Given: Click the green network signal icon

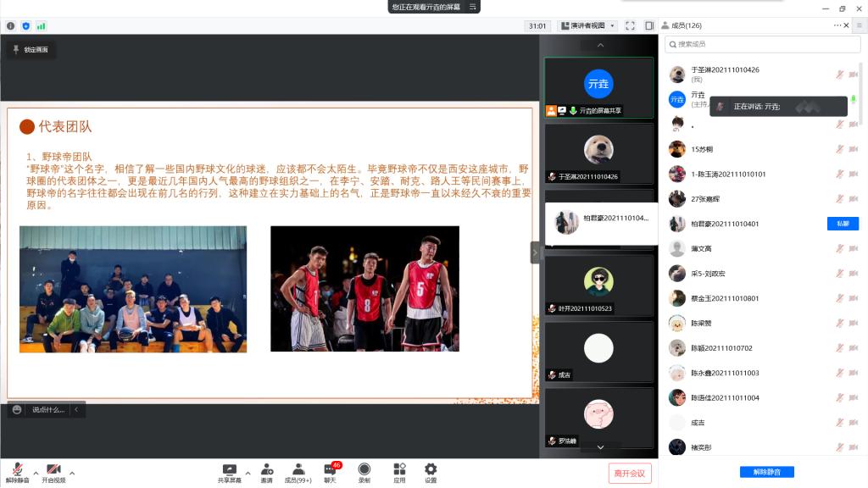Looking at the screenshot, I should (x=41, y=26).
